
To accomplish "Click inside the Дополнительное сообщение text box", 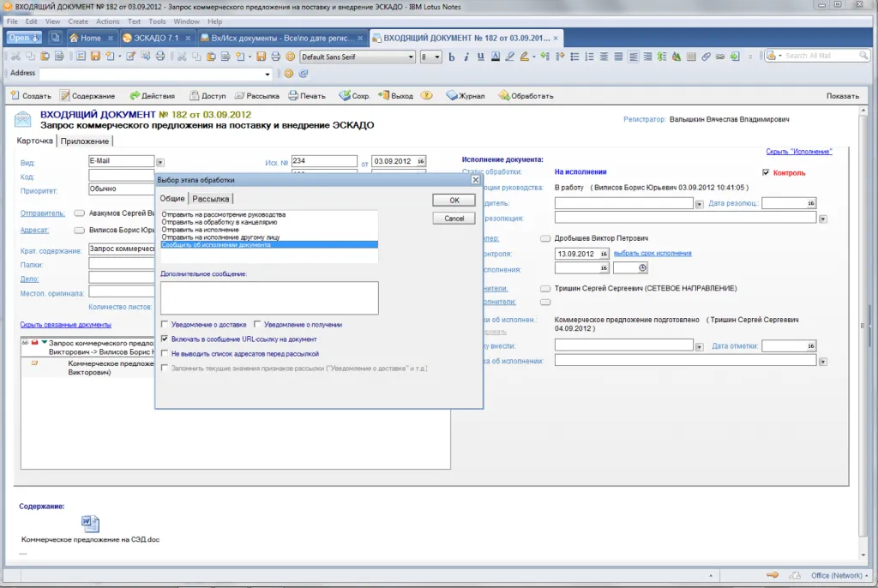I will 268,297.
